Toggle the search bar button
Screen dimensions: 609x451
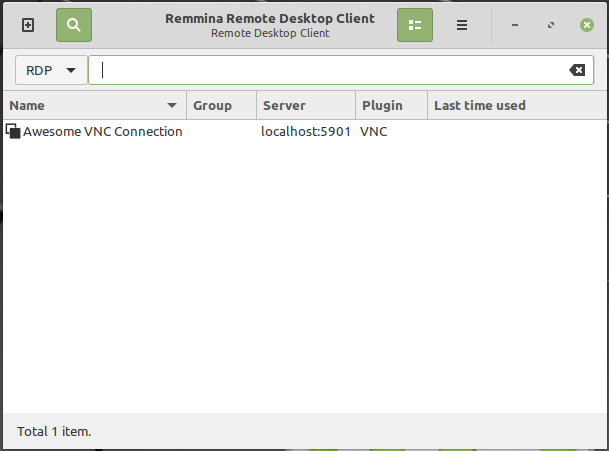tap(74, 25)
